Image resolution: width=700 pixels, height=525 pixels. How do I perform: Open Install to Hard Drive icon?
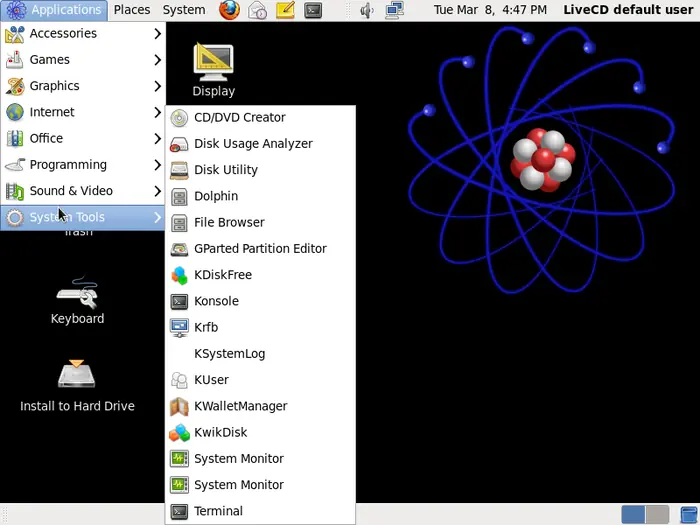point(77,386)
